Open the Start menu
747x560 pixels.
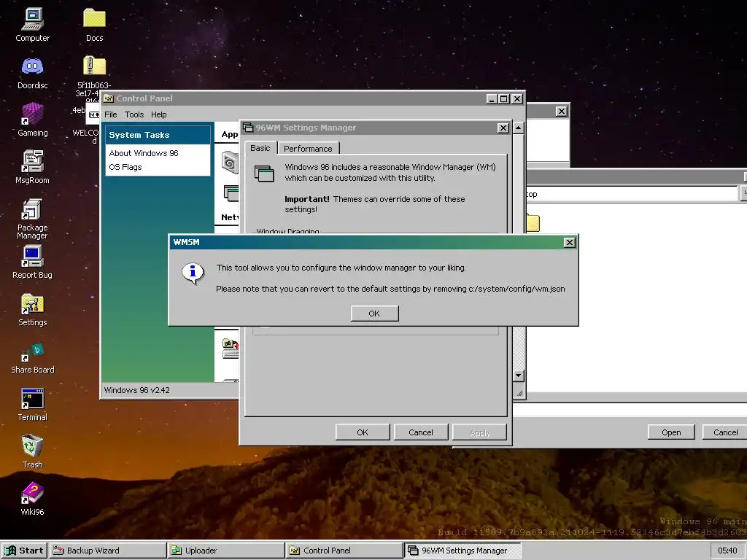pos(24,551)
